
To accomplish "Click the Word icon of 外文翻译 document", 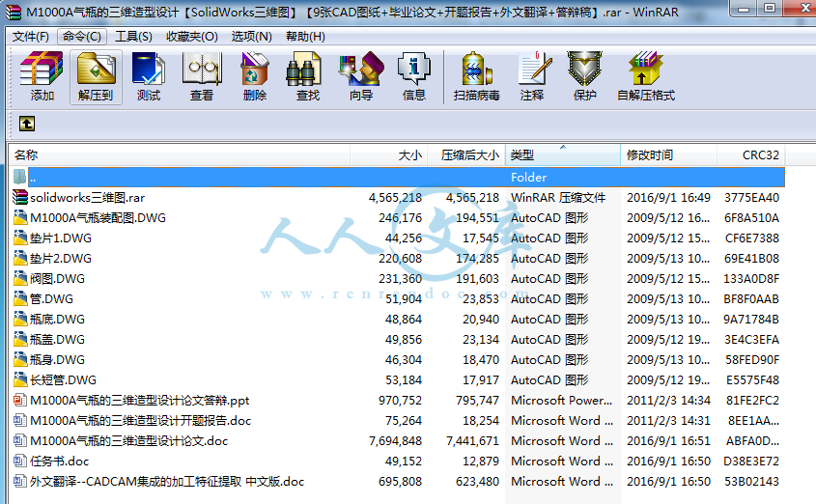I will point(19,481).
